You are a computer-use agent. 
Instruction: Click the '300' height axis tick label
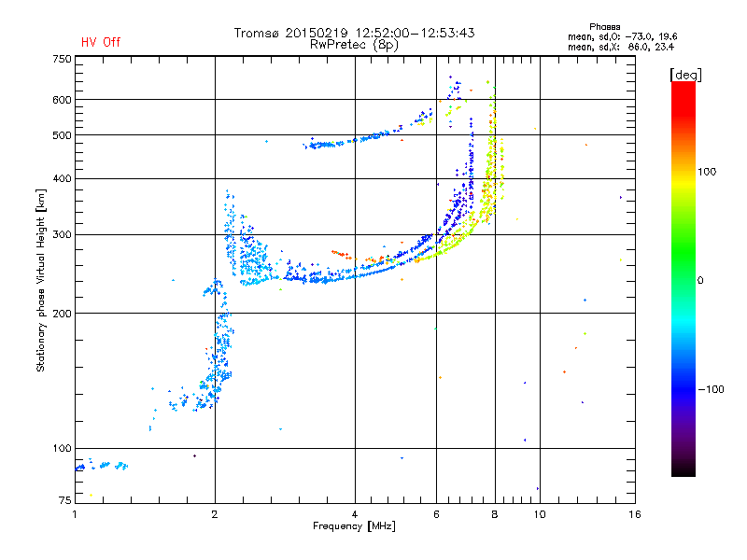(62, 235)
